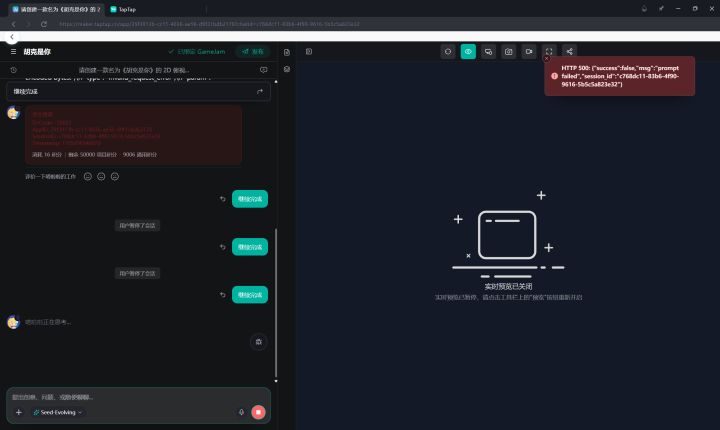Click the undo arrow beside the middle teal bubble

point(223,247)
